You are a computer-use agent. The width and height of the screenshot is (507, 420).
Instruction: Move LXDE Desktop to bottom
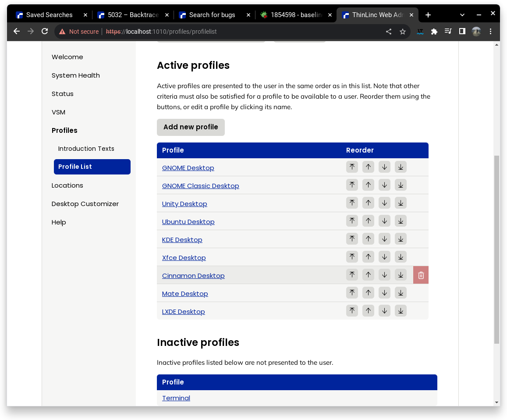point(400,311)
